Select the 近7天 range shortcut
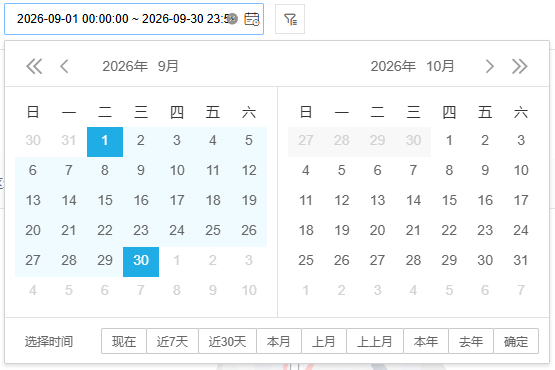 coord(172,341)
